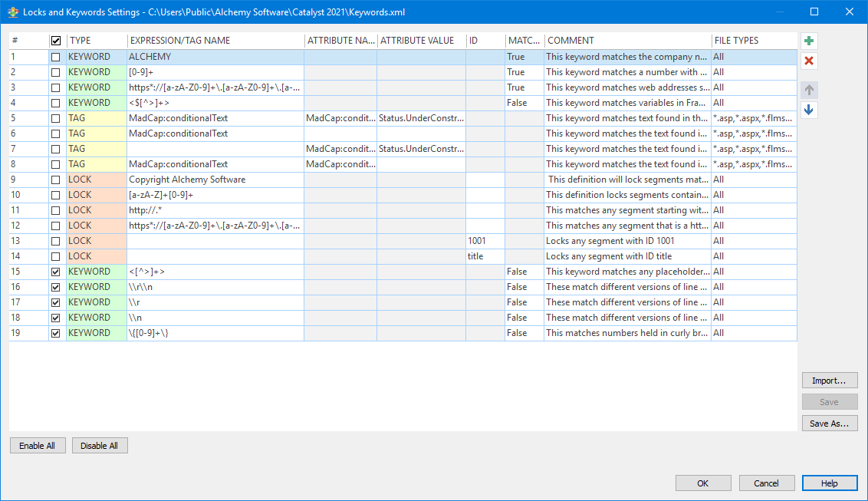Click *.asp,*.aspx file types cell in row 5
The height and width of the screenshot is (501, 868).
pos(754,118)
